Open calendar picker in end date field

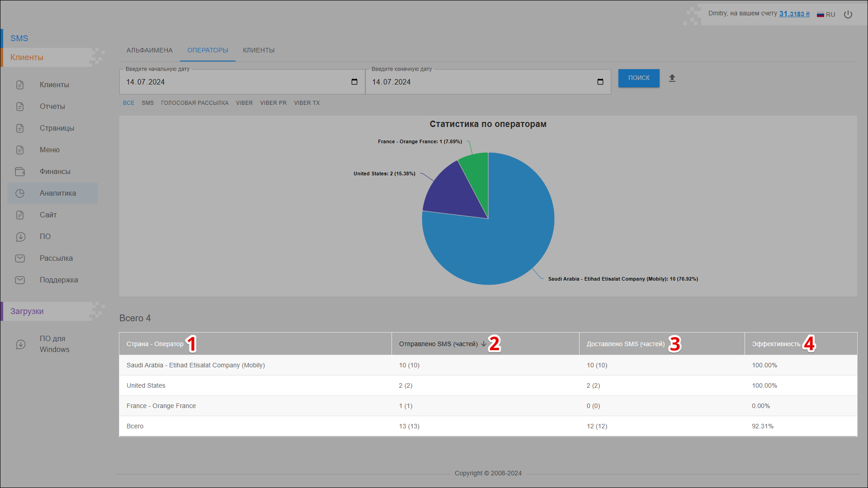coord(600,82)
